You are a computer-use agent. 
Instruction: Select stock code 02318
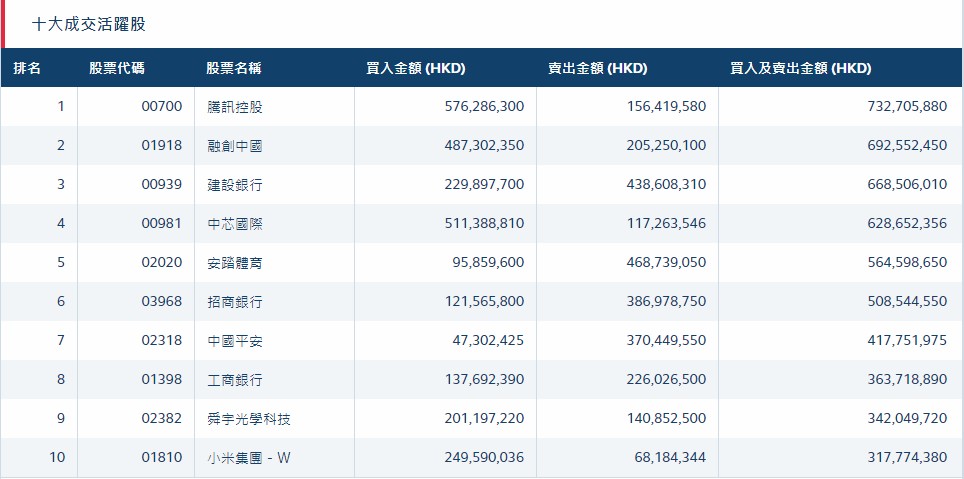coord(162,341)
